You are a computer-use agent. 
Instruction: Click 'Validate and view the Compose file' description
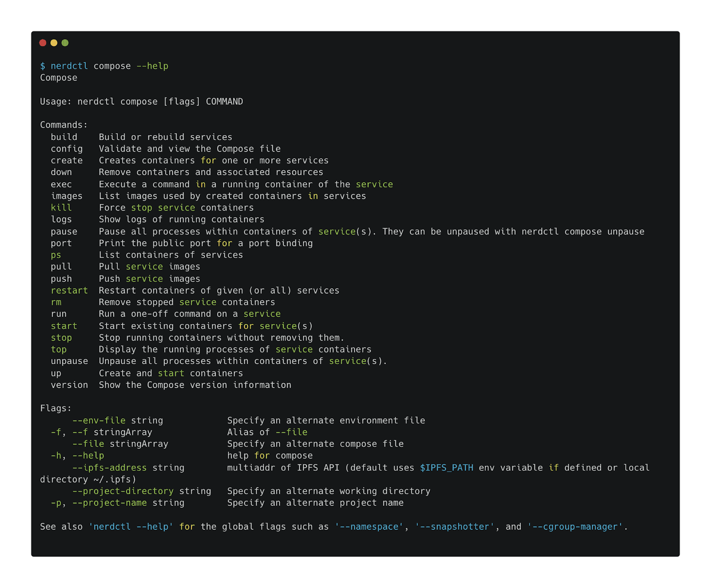pyautogui.click(x=190, y=149)
